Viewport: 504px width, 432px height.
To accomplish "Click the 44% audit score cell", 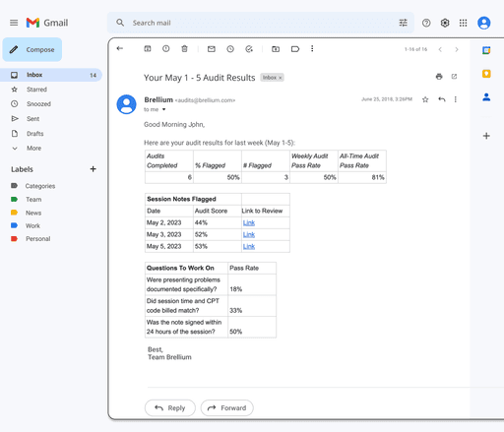I will (218, 222).
